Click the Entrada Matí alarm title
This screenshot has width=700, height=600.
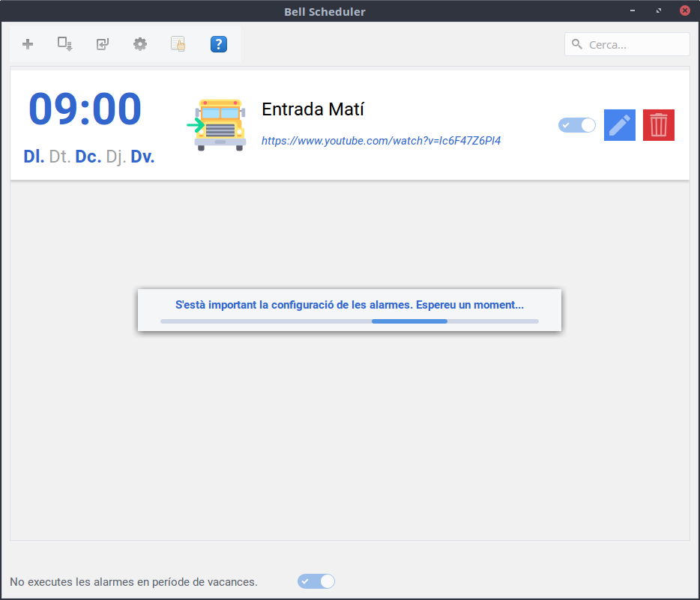(x=313, y=109)
